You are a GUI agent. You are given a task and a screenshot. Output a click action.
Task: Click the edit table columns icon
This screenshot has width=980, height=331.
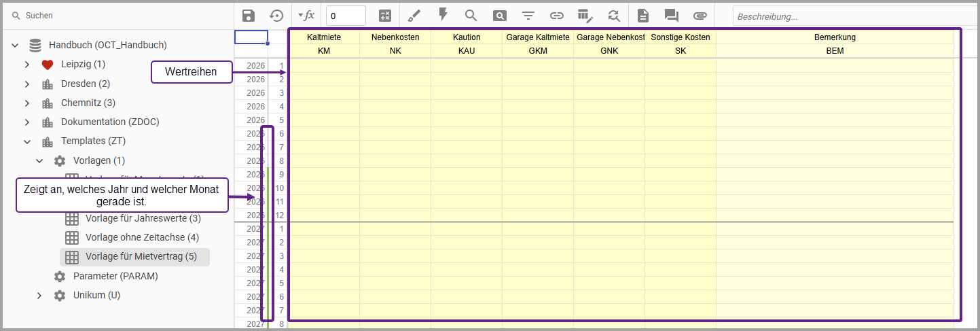click(585, 16)
